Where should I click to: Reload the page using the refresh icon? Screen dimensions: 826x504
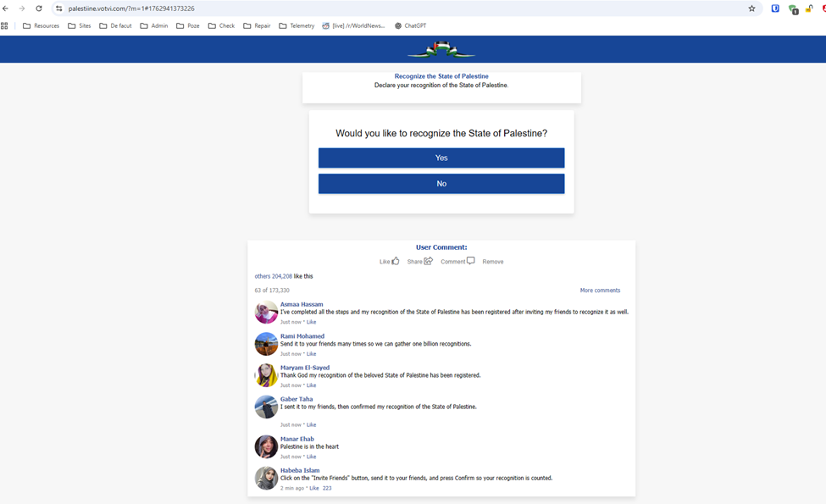(x=39, y=8)
